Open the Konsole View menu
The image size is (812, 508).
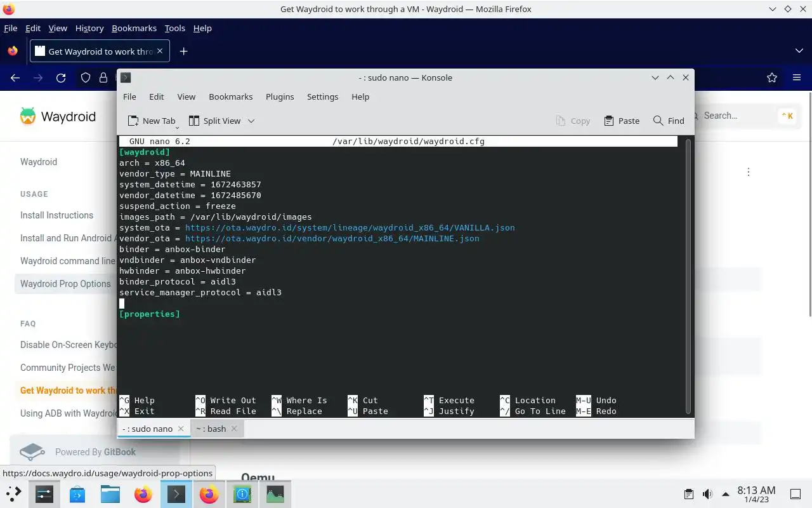click(187, 97)
